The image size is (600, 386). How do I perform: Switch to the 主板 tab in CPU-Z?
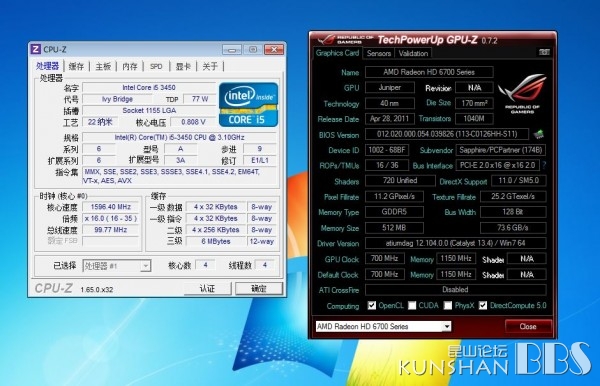(103, 66)
